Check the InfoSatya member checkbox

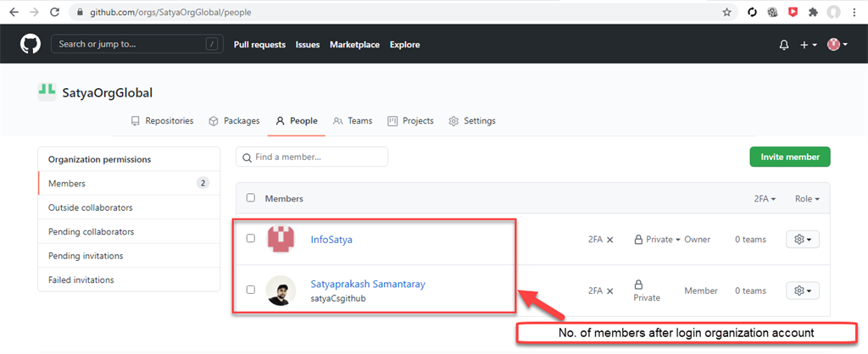click(251, 238)
